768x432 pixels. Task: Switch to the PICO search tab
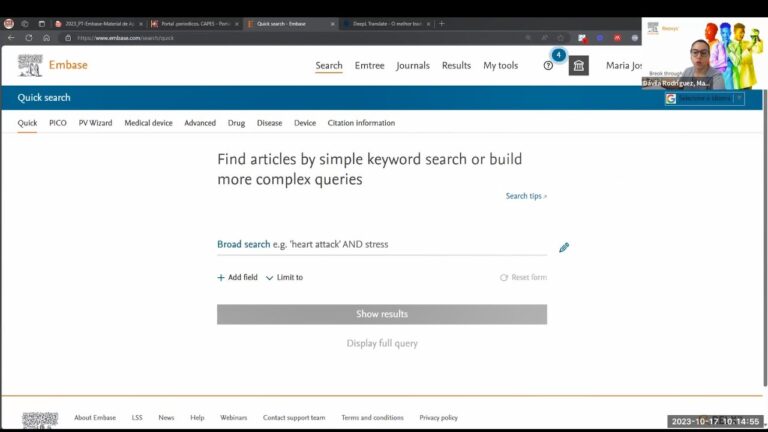coord(58,123)
